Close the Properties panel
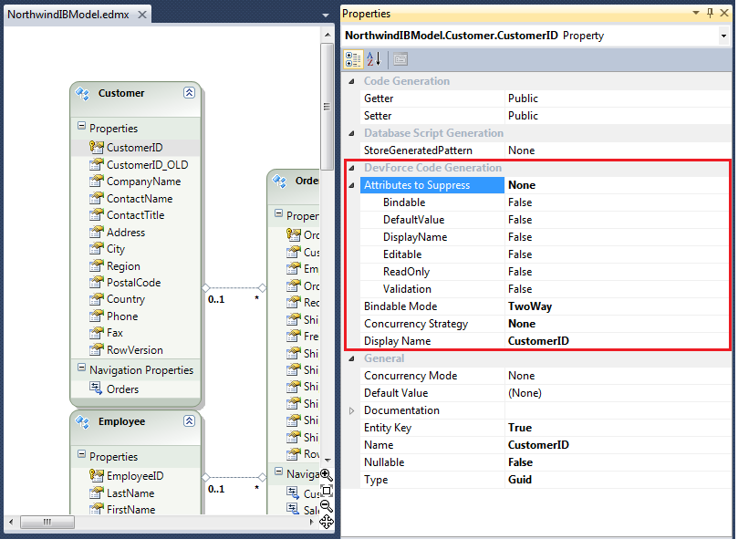This screenshot has height=560, width=738. 724,13
